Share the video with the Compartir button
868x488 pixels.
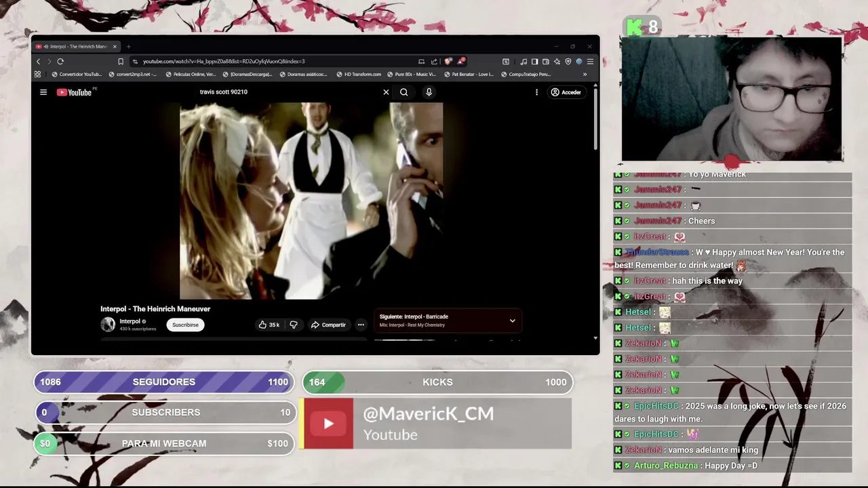329,325
